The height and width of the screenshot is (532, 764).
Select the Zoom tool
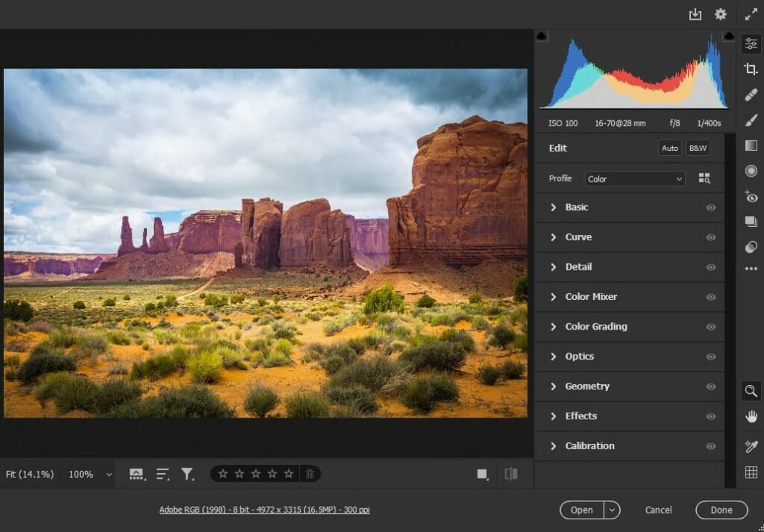751,391
